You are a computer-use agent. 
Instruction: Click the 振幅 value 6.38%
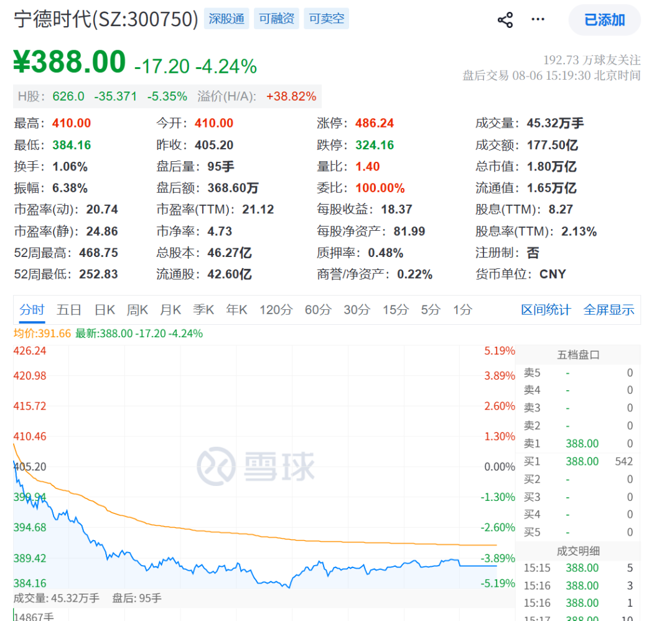click(x=70, y=188)
